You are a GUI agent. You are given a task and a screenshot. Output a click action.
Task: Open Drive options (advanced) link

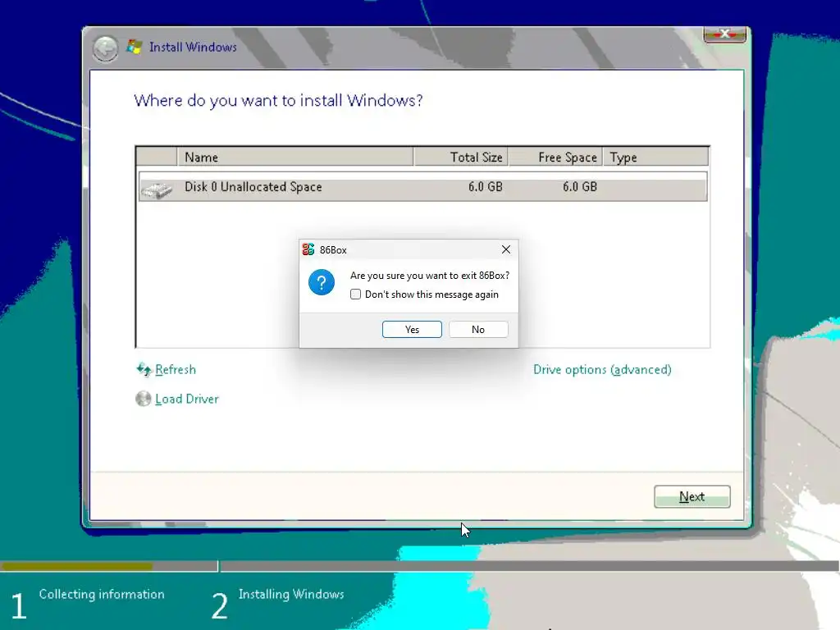[x=602, y=370]
